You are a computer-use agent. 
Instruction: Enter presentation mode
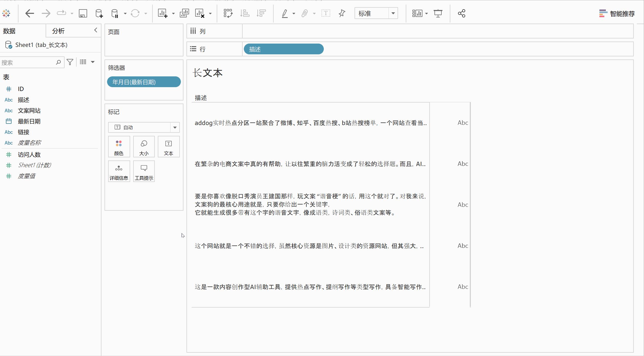[438, 13]
